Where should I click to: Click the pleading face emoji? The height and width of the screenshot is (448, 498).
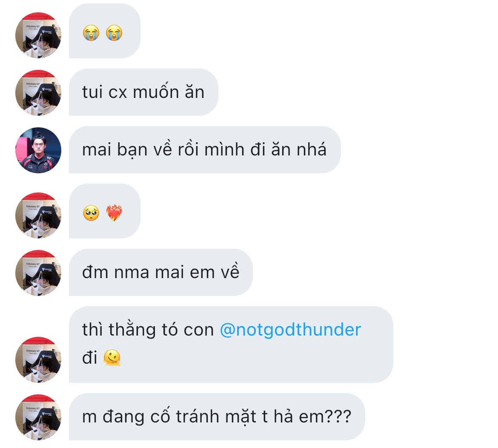click(91, 213)
